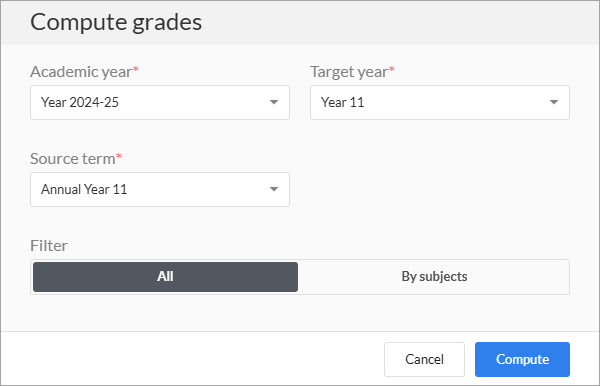Click the Target year dropdown arrow icon
Viewport: 600px width, 386px height.
tap(554, 102)
